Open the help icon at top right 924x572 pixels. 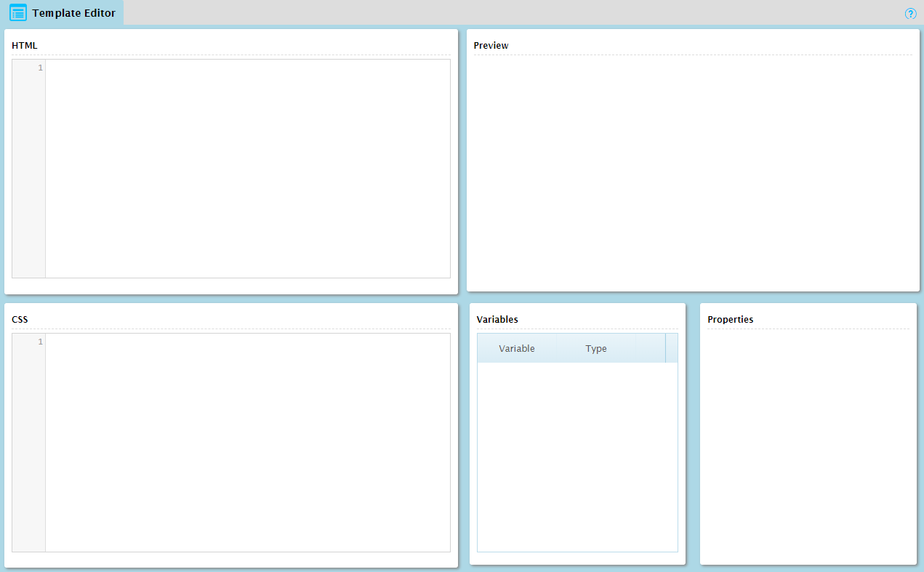910,13
